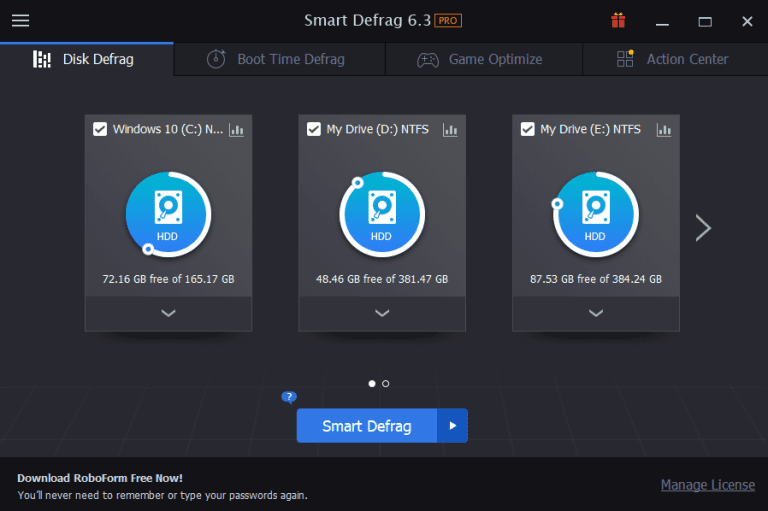The width and height of the screenshot is (768, 511).
Task: Open disk analysis chart for Windows 10 (C:)
Action: click(x=237, y=130)
